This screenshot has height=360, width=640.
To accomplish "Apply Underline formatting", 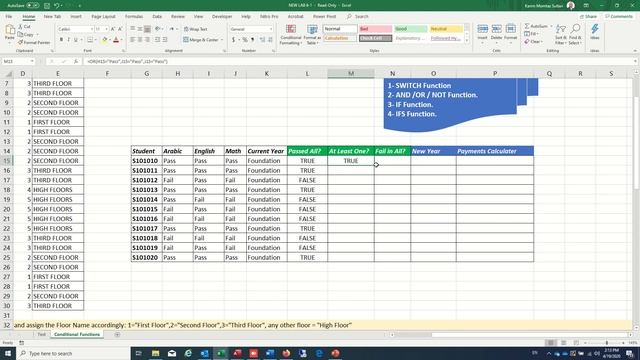I will 76,40.
